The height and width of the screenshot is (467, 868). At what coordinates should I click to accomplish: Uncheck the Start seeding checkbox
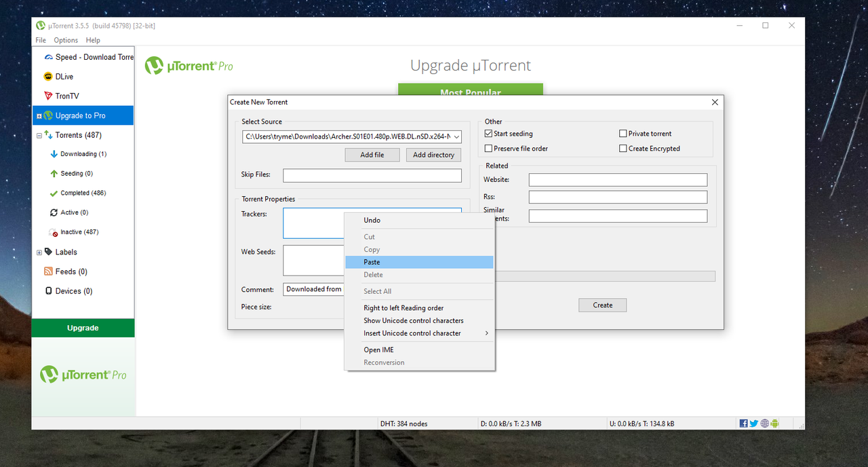pos(488,134)
